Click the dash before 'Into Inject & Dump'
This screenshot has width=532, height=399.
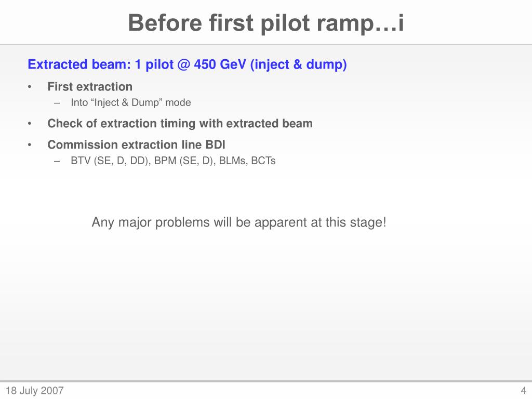tap(57, 103)
